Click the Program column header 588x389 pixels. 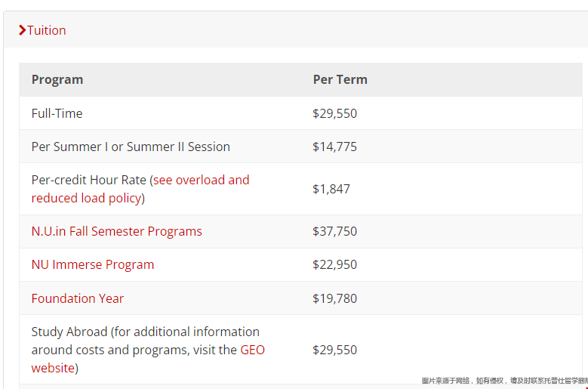coord(57,79)
